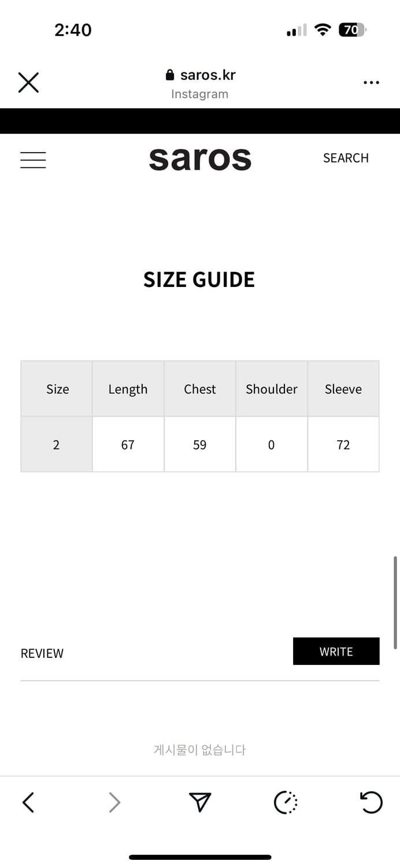Viewport: 400px width, 868px height.
Task: Share page via paper plane icon
Action: coord(200,802)
